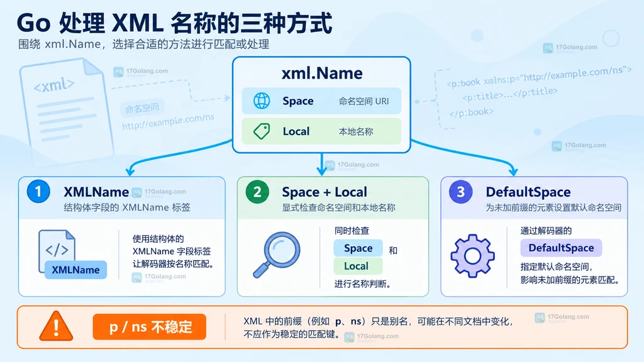Click '结构体字段的 XMLName 标签' text
Viewport: 644px width, 362px height.
click(127, 207)
